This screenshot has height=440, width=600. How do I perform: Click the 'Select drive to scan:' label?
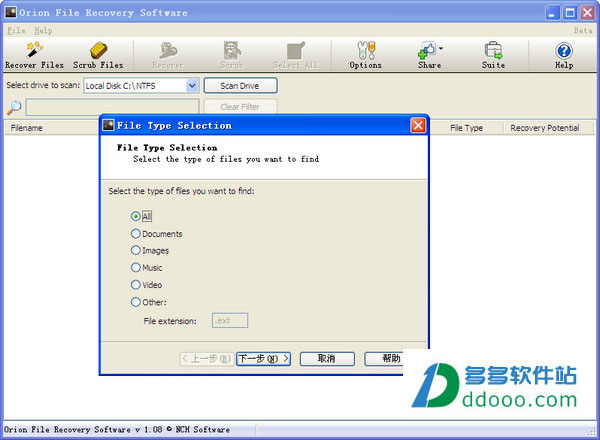click(x=43, y=85)
